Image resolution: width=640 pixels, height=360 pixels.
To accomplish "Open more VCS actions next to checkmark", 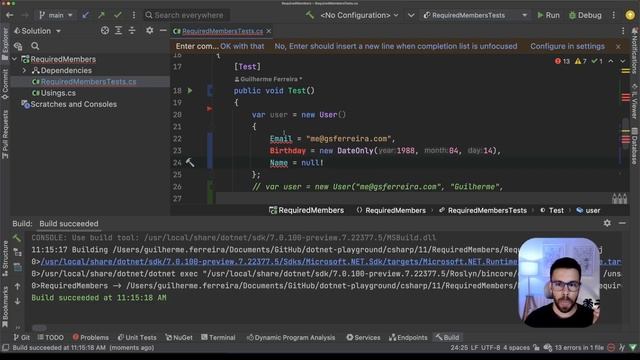I will [x=133, y=15].
